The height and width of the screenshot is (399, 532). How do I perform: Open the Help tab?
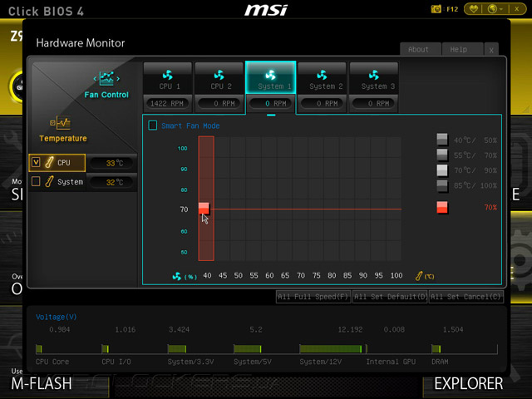[x=462, y=50]
